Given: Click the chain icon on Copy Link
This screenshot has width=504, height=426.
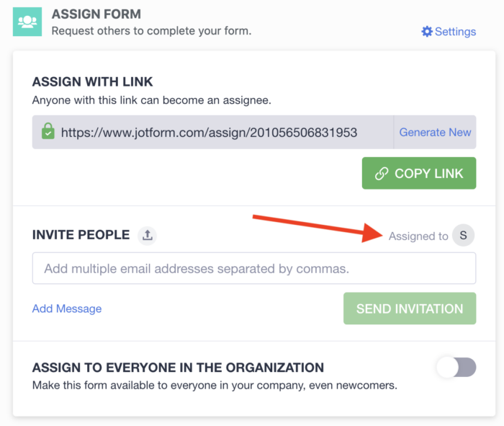Looking at the screenshot, I should click(x=382, y=174).
